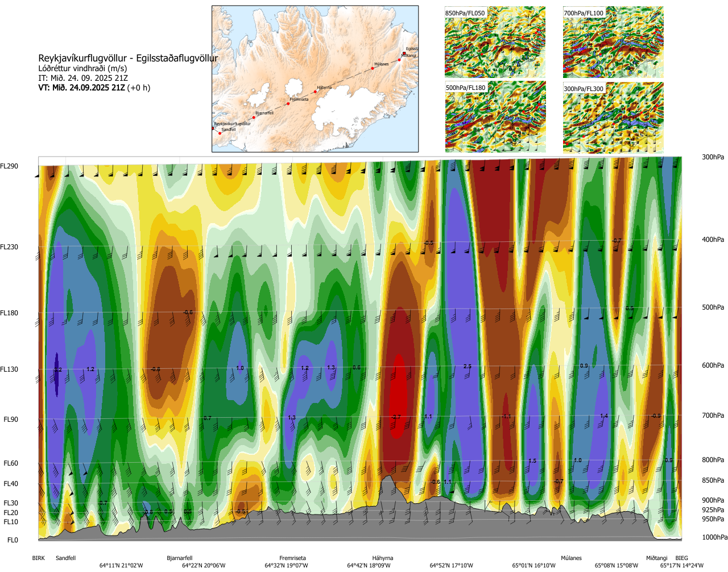Open the 700hPa/FL100 map thumbnail
The image size is (728, 572).
pos(613,42)
